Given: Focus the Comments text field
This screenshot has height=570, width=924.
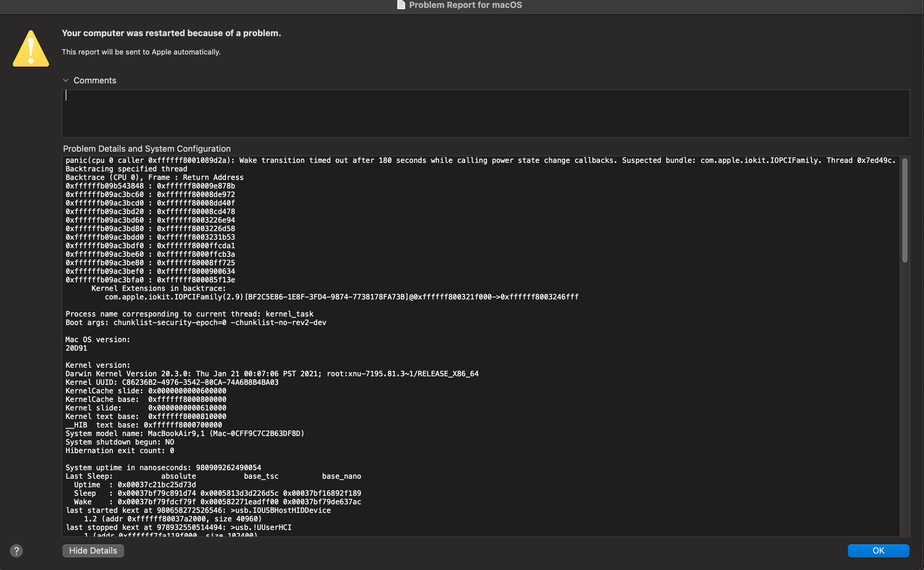Looking at the screenshot, I should 485,114.
